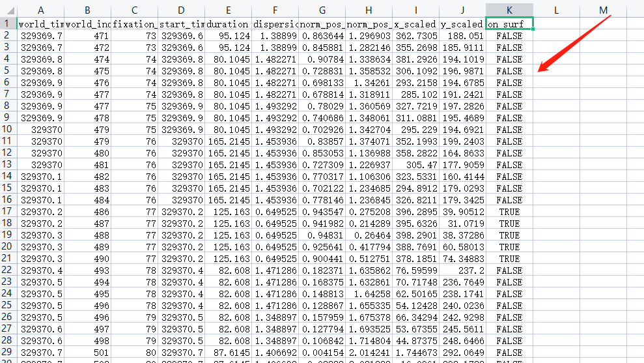The height and width of the screenshot is (363, 644).
Task: Click the TRUE cell in row 17
Action: click(509, 212)
